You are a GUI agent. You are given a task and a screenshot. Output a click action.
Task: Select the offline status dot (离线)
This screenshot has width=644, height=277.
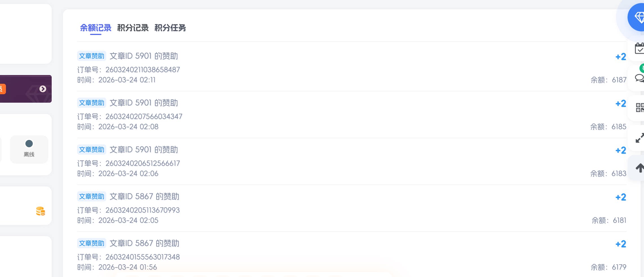coord(29,144)
